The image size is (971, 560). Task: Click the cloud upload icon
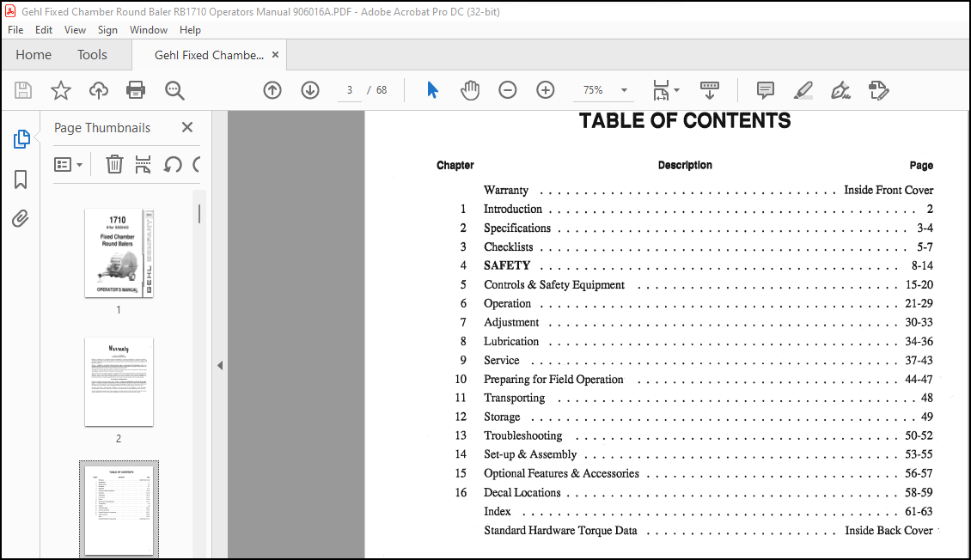tap(99, 90)
